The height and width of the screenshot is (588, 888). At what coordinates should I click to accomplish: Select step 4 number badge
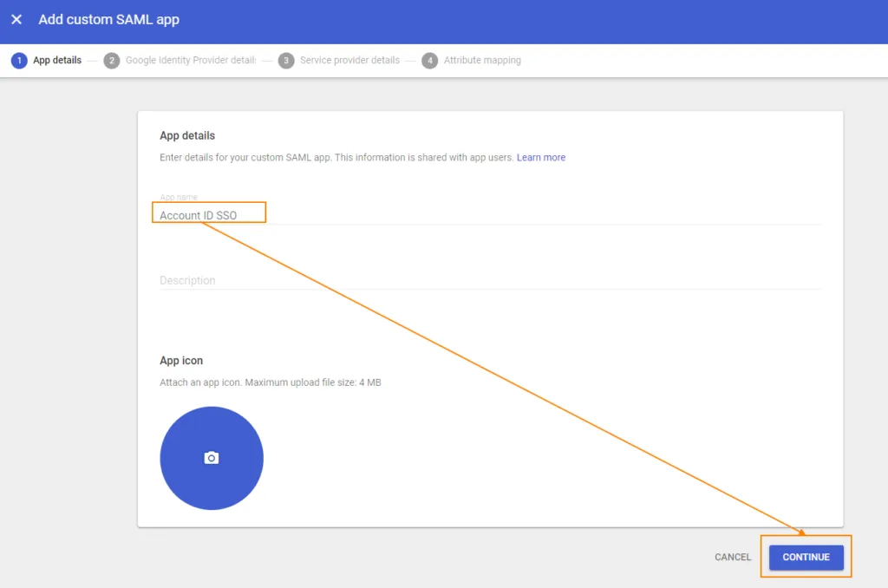430,61
